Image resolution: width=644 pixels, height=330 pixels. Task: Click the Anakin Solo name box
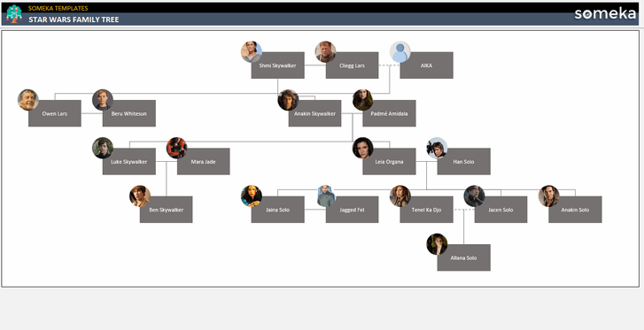tap(575, 210)
